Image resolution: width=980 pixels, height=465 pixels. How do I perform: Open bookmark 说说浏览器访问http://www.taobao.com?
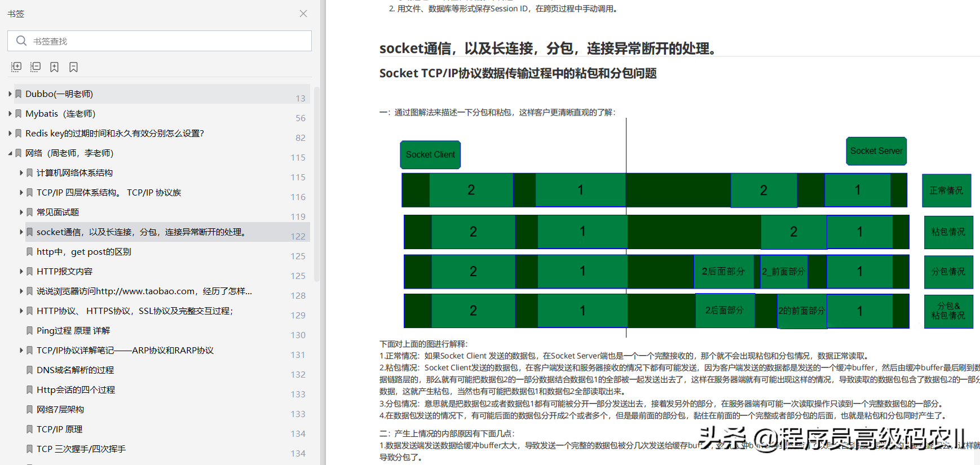pyautogui.click(x=144, y=291)
